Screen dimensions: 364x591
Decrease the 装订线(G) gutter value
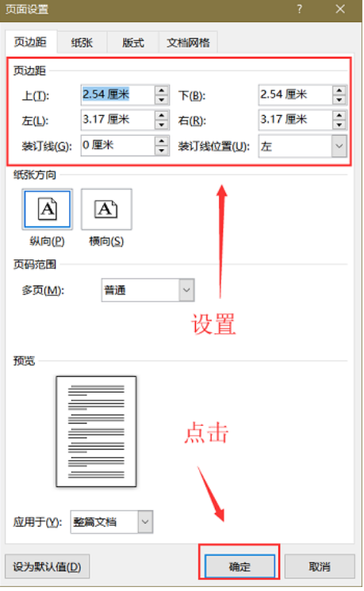(x=162, y=151)
